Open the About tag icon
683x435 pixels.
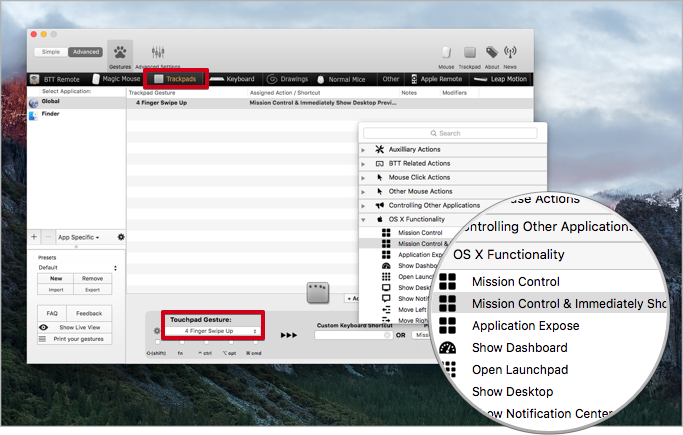[x=492, y=53]
